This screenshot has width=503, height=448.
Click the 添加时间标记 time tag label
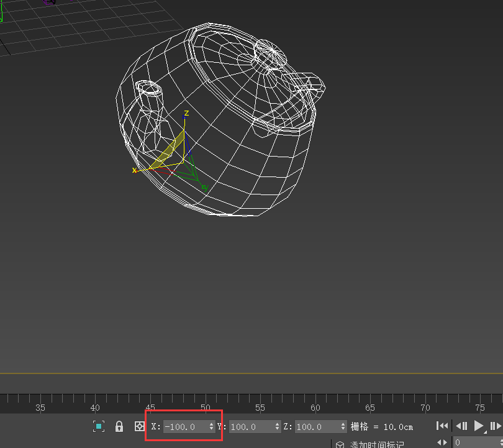[x=378, y=444]
